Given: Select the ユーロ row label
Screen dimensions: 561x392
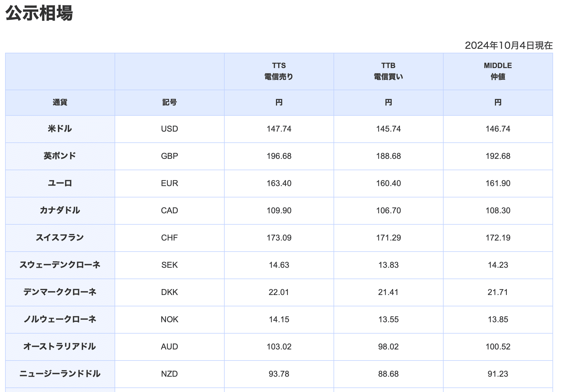Looking at the screenshot, I should [x=60, y=183].
